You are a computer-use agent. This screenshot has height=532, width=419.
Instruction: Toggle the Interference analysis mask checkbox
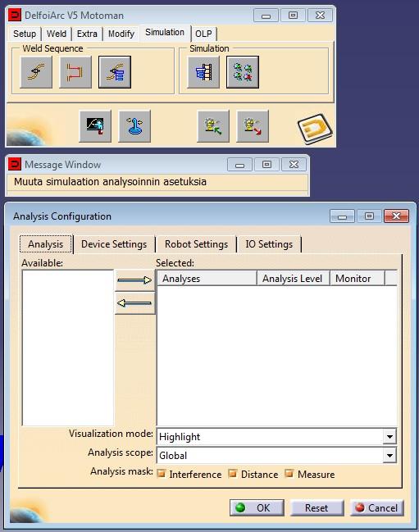click(x=162, y=473)
